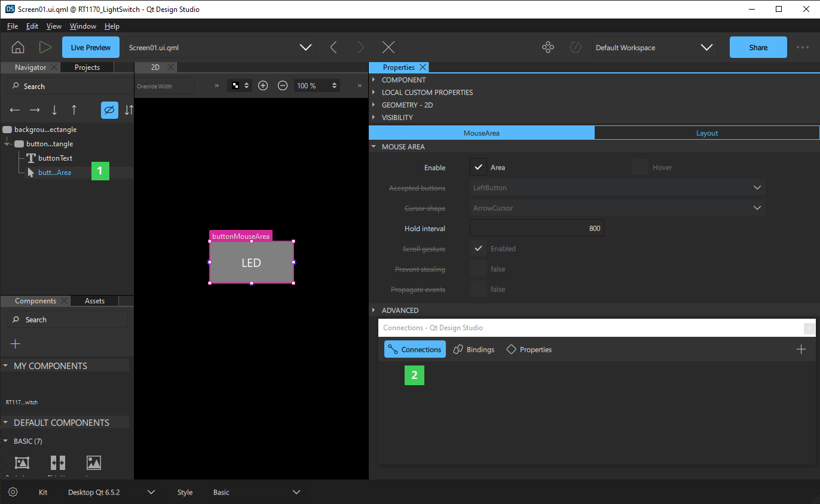
Task: Open kit settings via the gear icon
Action: [x=13, y=491]
